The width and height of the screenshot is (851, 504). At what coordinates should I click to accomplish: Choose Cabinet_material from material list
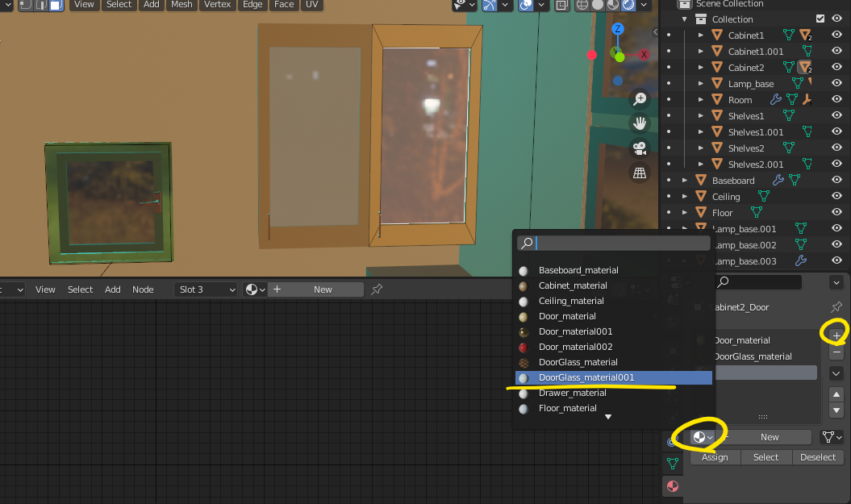click(x=613, y=285)
